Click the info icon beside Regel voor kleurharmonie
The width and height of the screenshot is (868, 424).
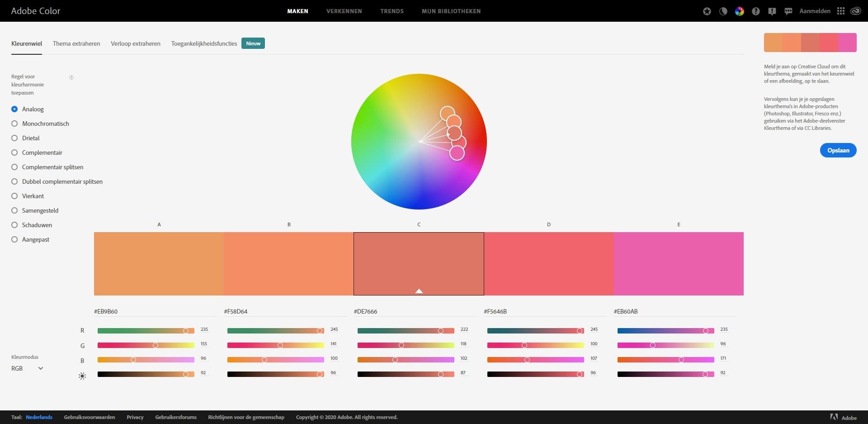click(x=71, y=77)
